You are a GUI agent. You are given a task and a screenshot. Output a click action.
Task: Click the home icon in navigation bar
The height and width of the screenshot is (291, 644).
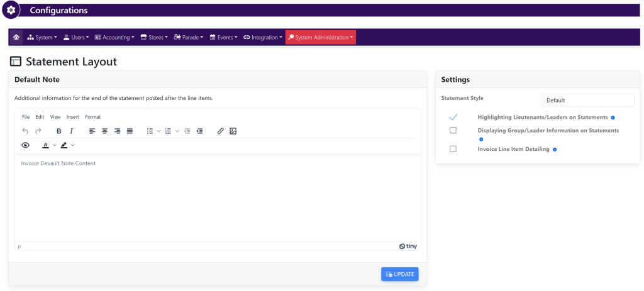[x=16, y=37]
